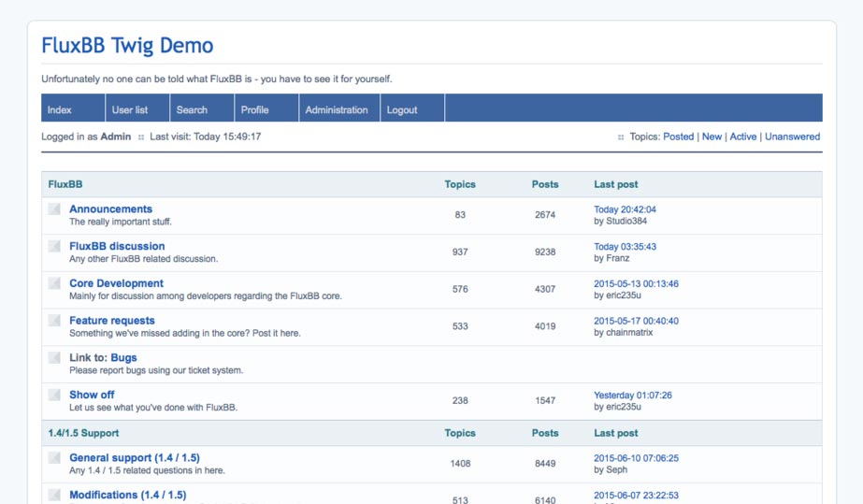Click the 'by Franz' poster text
The width and height of the screenshot is (863, 504).
[x=611, y=258]
